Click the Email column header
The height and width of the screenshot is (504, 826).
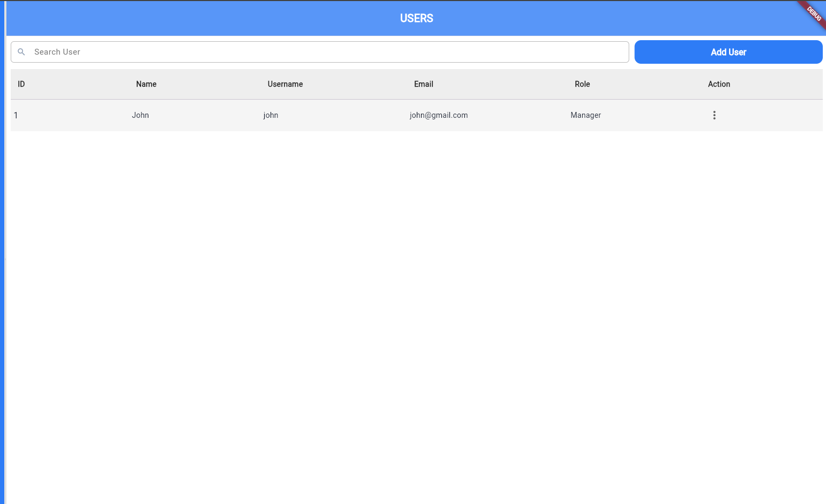423,84
